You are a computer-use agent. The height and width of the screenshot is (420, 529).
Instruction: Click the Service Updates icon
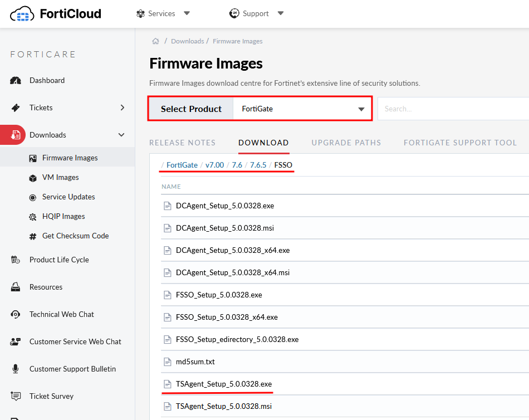point(32,197)
